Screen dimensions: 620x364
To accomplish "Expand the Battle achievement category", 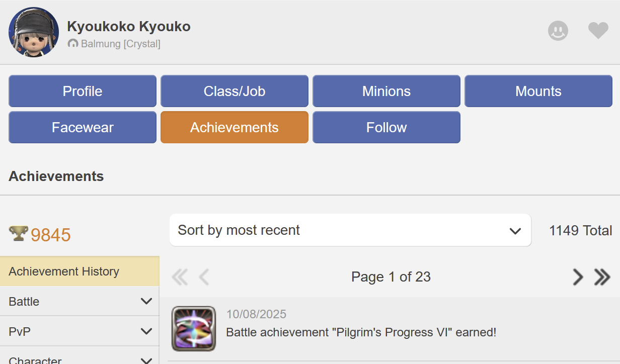I will (80, 301).
